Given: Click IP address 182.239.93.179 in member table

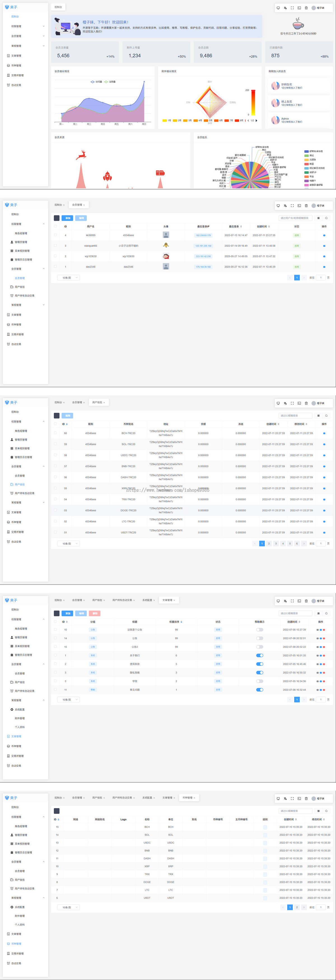Looking at the screenshot, I should [x=203, y=235].
